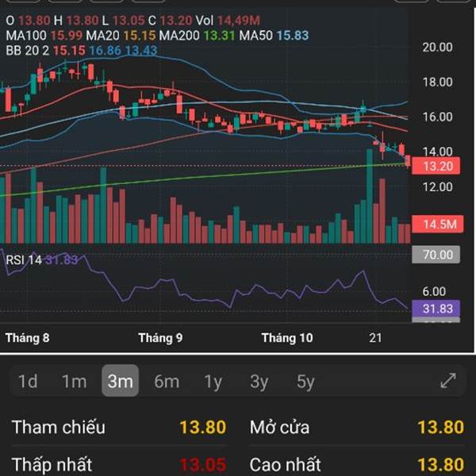Switch to the 5y timeframe
The image size is (476, 476).
point(305,382)
